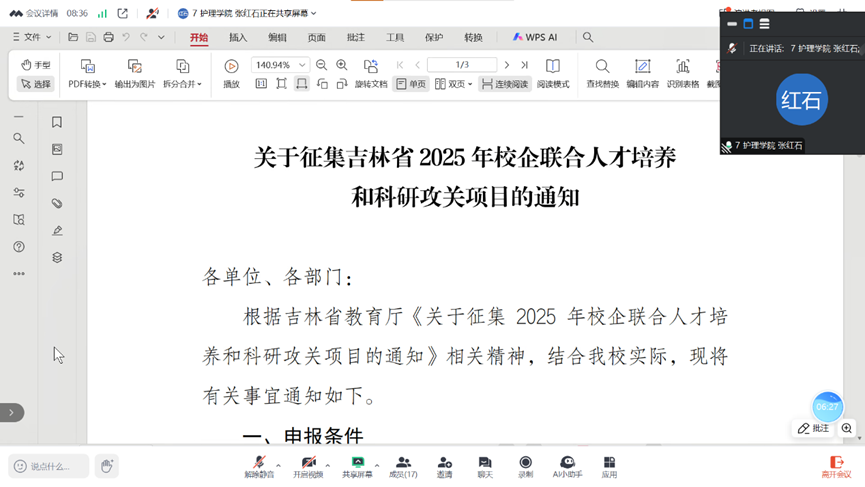Open the bookmark panel in left sidebar
Image resolution: width=865 pixels, height=487 pixels.
coord(57,122)
